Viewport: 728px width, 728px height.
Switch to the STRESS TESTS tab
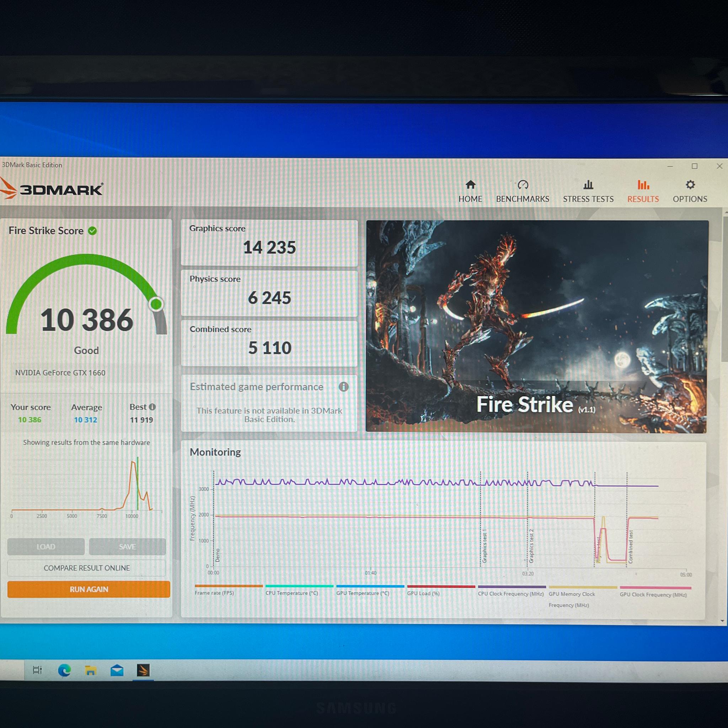point(588,192)
